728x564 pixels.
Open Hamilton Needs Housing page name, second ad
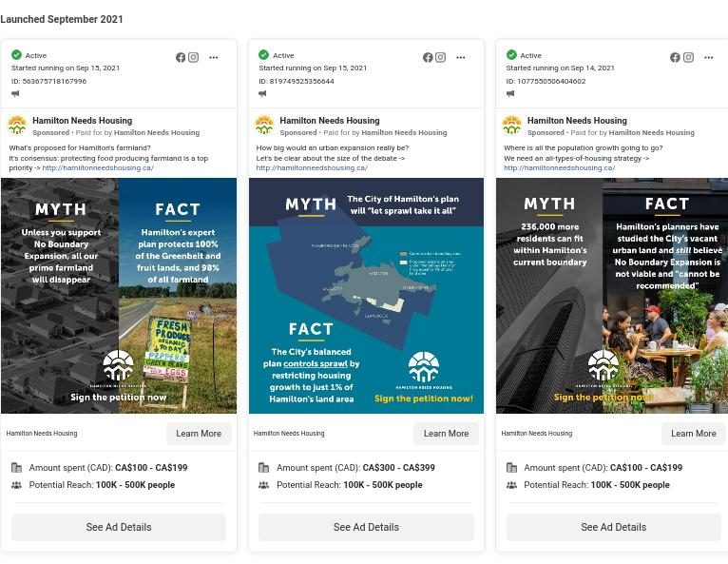(x=329, y=121)
